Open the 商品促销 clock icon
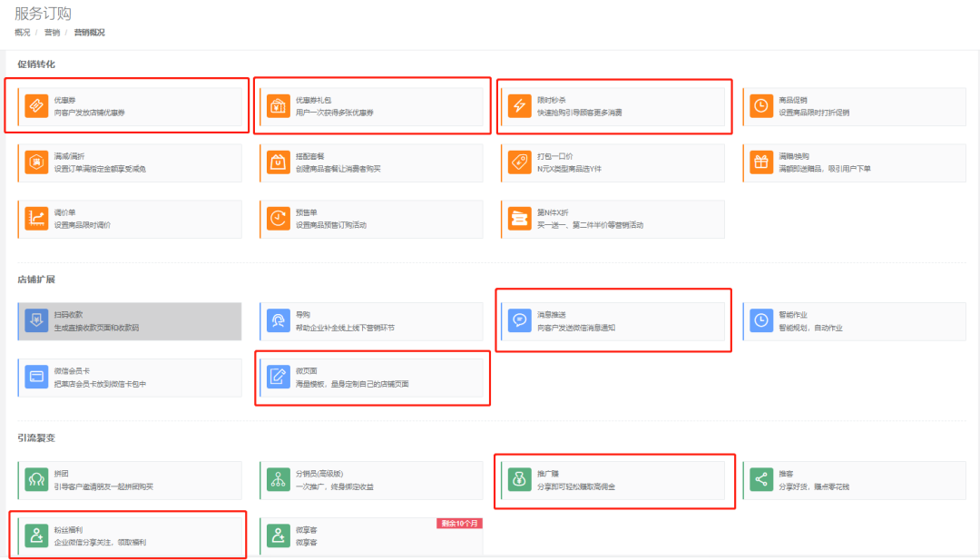This screenshot has width=980, height=560. 761,105
